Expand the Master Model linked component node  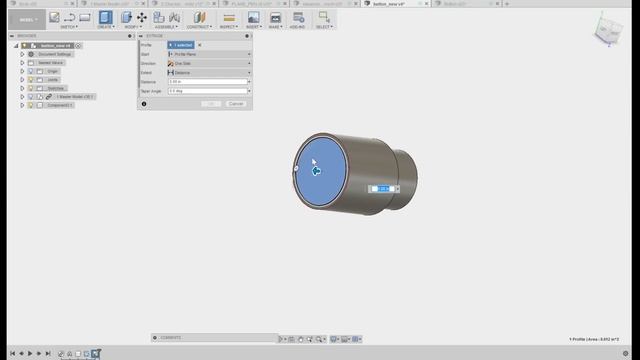(x=22, y=97)
